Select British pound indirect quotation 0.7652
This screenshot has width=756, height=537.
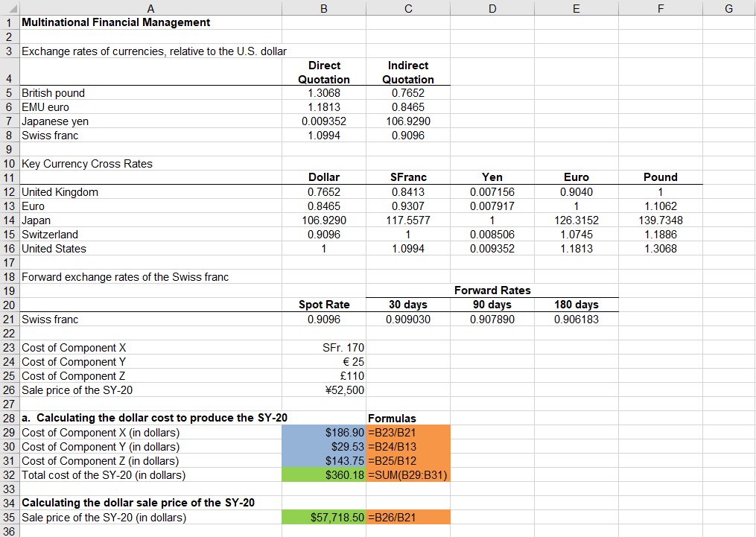point(408,93)
